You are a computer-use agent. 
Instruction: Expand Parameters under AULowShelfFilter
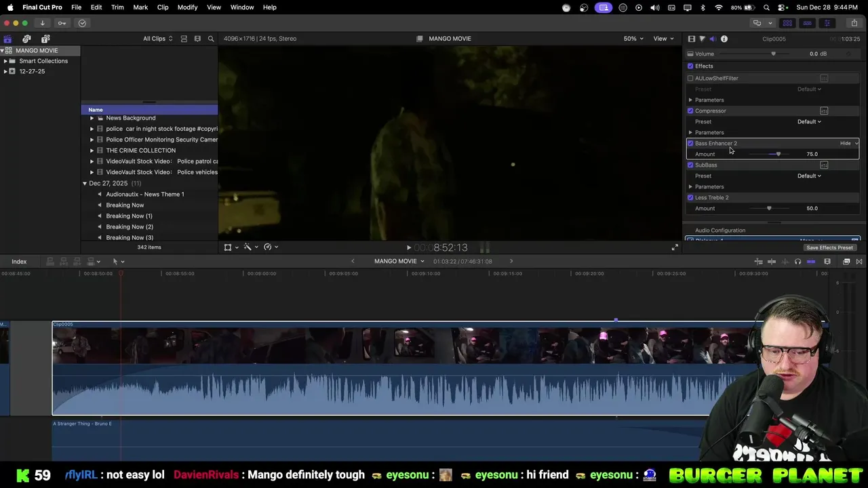tap(690, 100)
